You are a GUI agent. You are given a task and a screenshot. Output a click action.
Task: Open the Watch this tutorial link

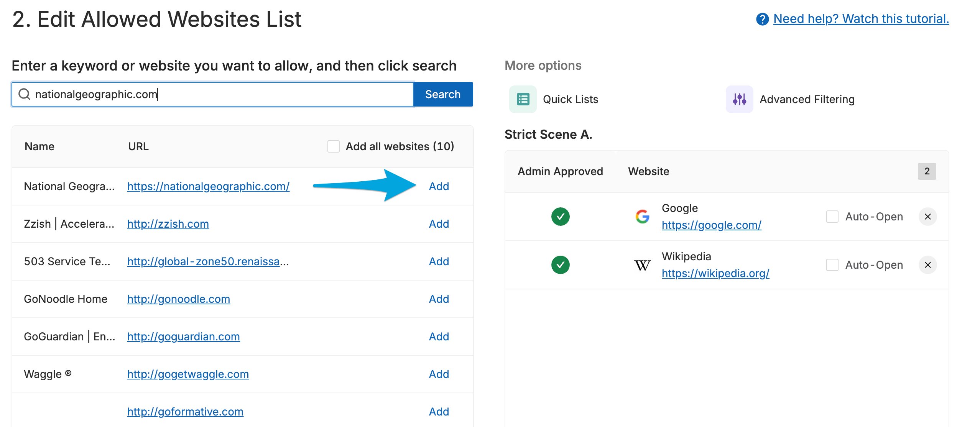tap(861, 19)
